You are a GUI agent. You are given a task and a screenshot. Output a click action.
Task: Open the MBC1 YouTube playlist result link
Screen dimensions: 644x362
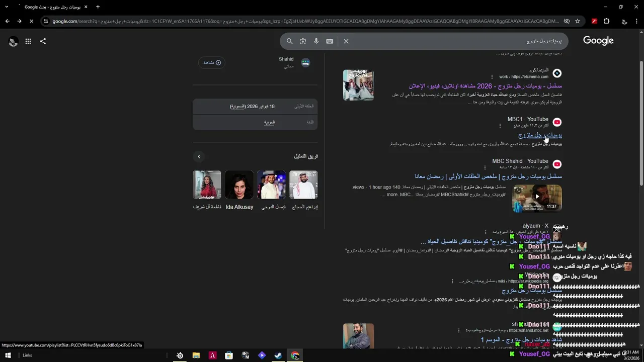pos(540,135)
